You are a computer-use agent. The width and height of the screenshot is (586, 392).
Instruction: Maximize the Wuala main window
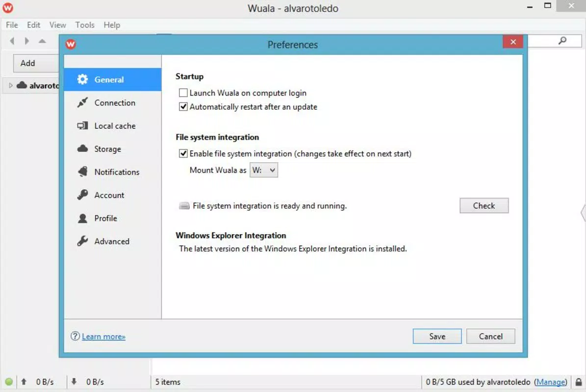pyautogui.click(x=548, y=5)
